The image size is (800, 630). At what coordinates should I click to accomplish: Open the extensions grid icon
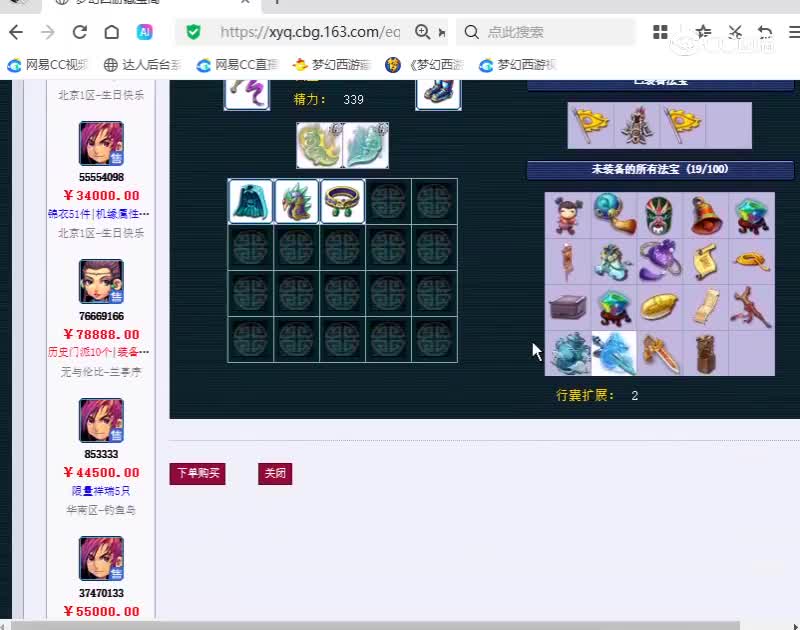(660, 32)
